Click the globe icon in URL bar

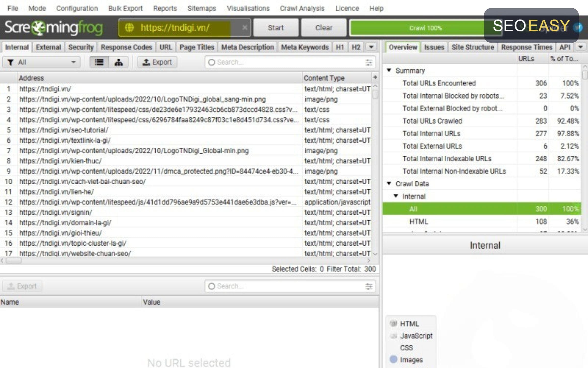click(x=129, y=28)
